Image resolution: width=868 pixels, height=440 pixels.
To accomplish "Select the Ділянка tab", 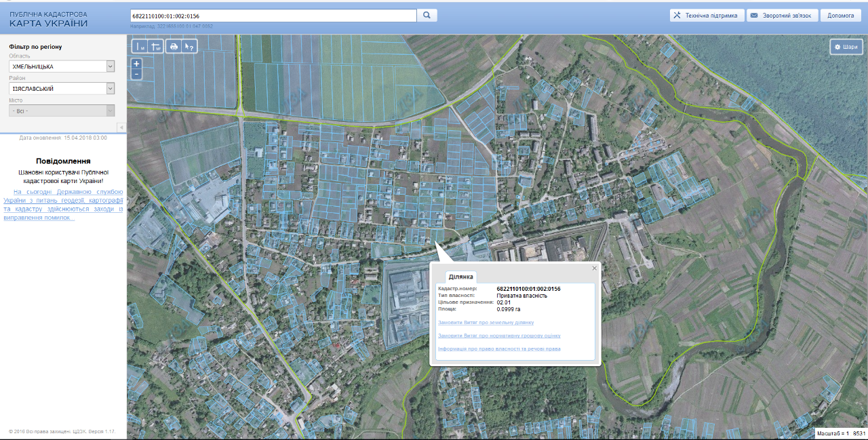I will pos(460,277).
